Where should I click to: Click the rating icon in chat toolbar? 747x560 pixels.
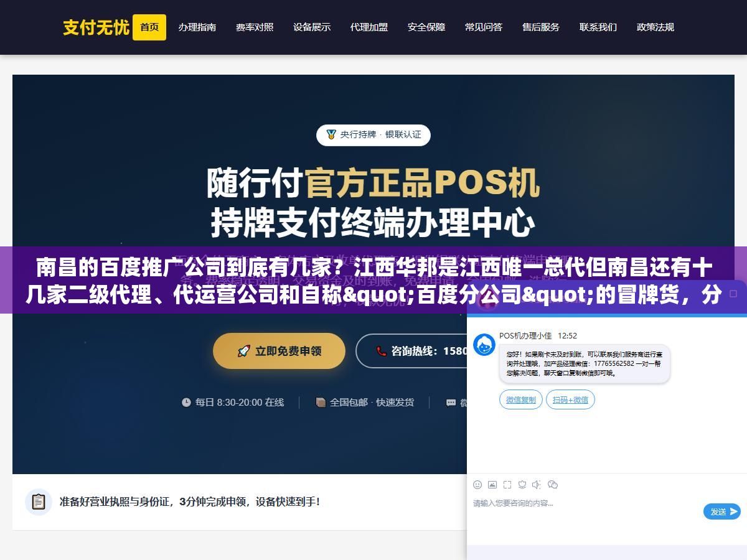coord(522,485)
